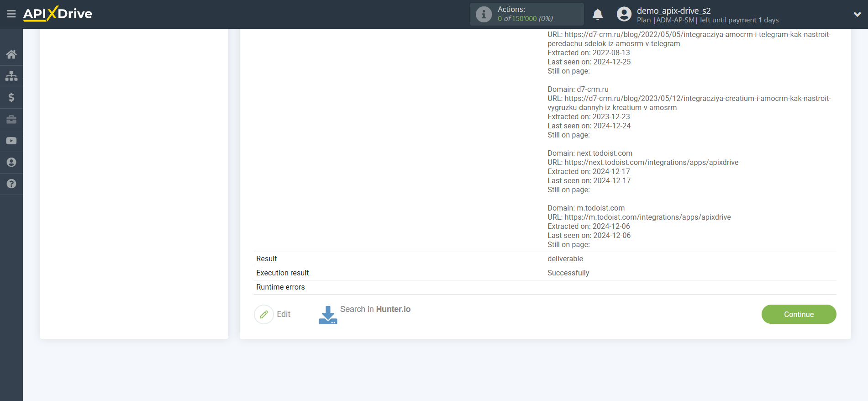Viewport: 868px width, 401px height.
Task: Select the 'deliverable' result value
Action: 565,259
